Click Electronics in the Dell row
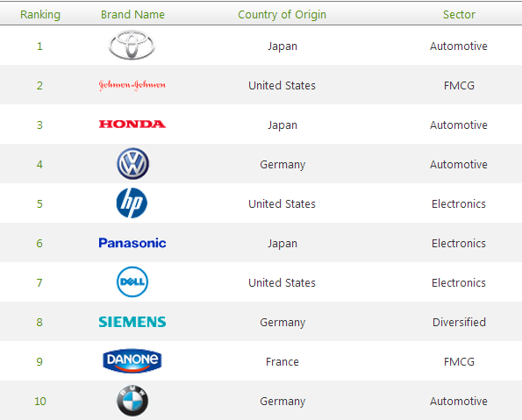The width and height of the screenshot is (522, 420). (459, 282)
